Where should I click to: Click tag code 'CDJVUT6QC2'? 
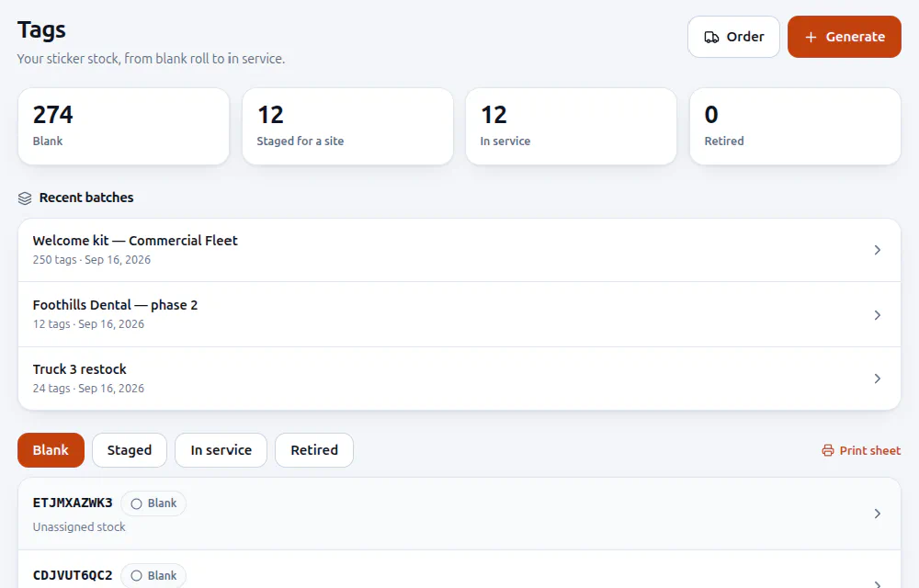click(73, 576)
